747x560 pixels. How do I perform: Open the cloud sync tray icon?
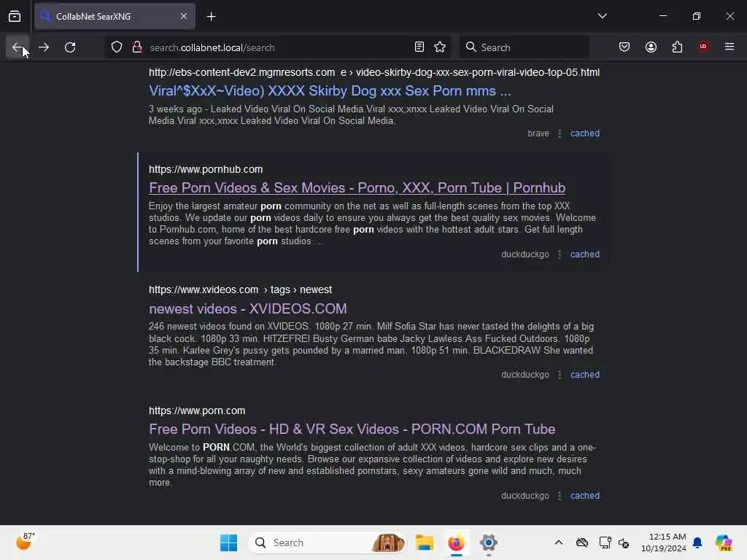pos(582,542)
